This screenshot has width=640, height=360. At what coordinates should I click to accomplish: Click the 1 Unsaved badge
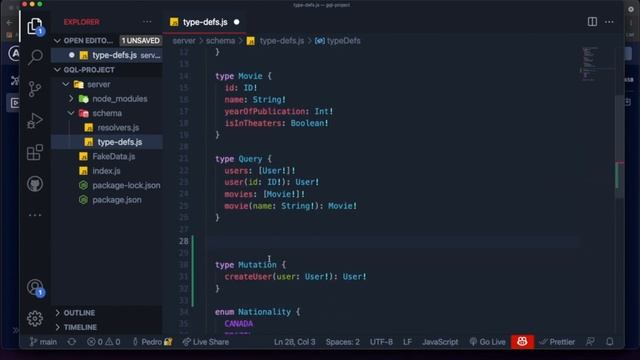point(140,40)
